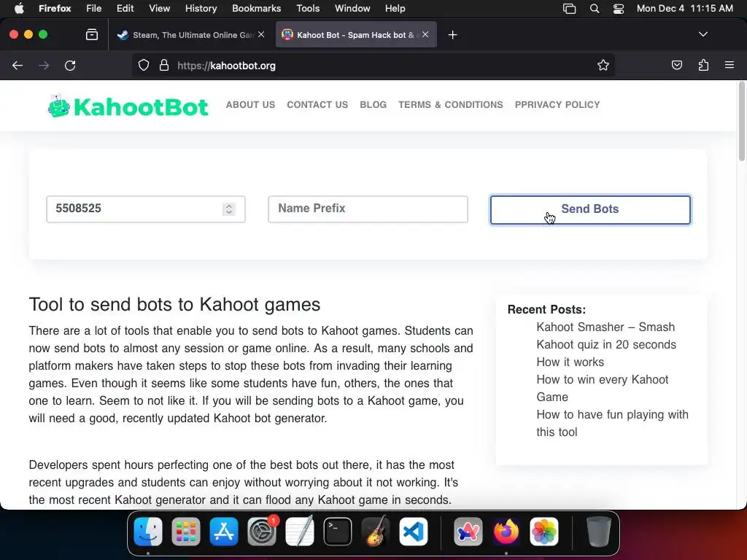747x560 pixels.
Task: Open the History menu
Action: 201,8
